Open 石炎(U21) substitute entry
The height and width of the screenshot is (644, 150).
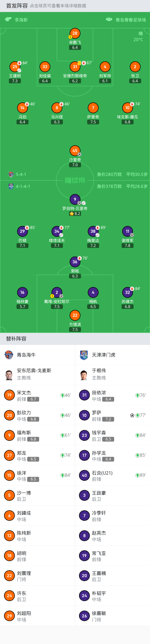[112, 475]
